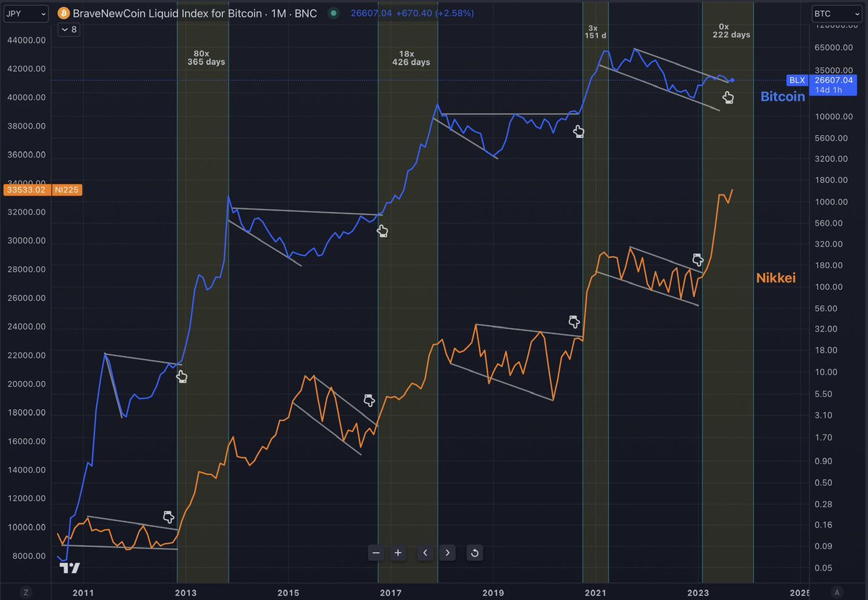This screenshot has width=868, height=600.
Task: Reset the chart view with circular arrow
Action: coord(475,553)
